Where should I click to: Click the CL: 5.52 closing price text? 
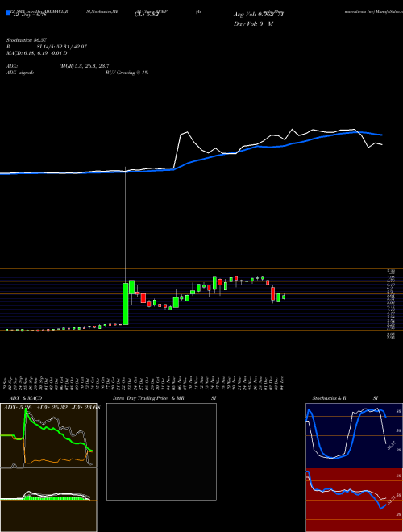click(147, 15)
